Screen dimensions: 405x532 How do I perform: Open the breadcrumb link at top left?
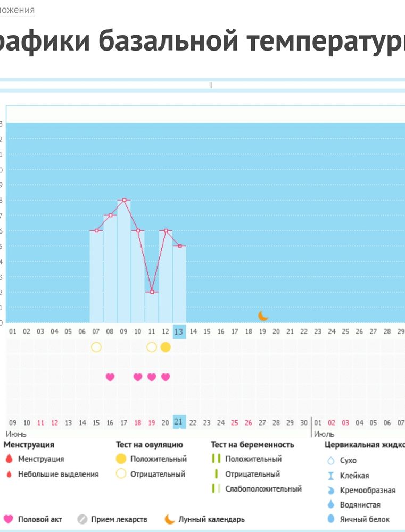17,10
